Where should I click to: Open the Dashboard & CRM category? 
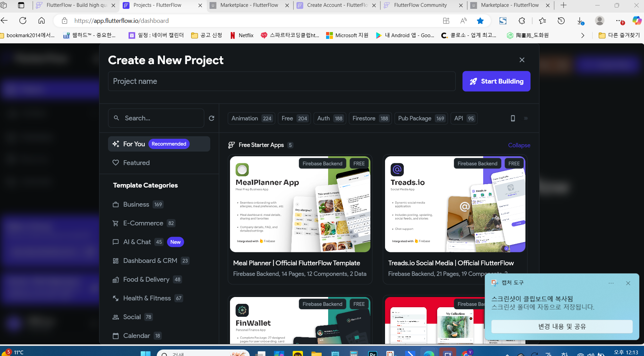click(151, 261)
